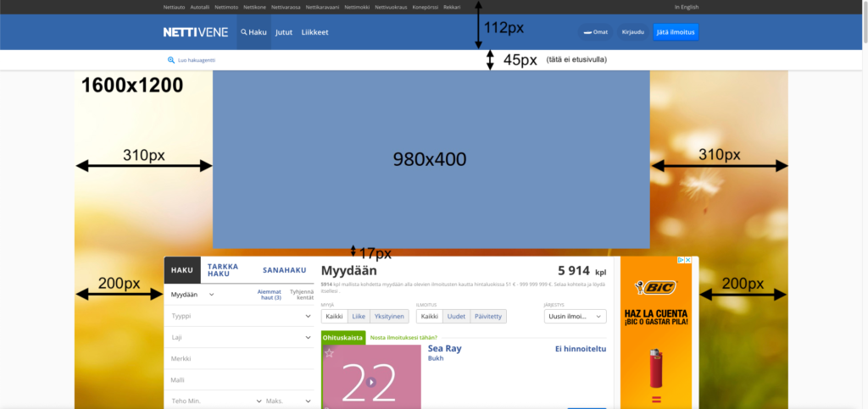Click the Ei hinnoiteltu price text
Screen dimensions: 868x409
[x=581, y=348]
